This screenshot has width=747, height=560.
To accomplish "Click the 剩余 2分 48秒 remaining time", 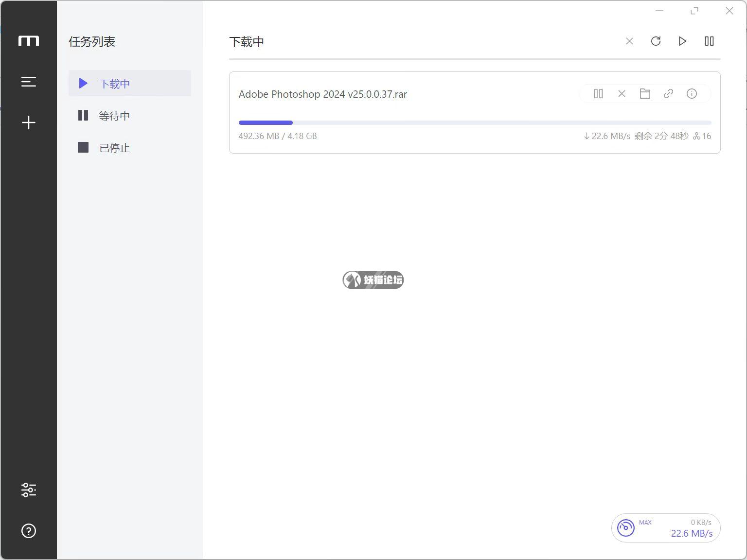I will [x=661, y=136].
